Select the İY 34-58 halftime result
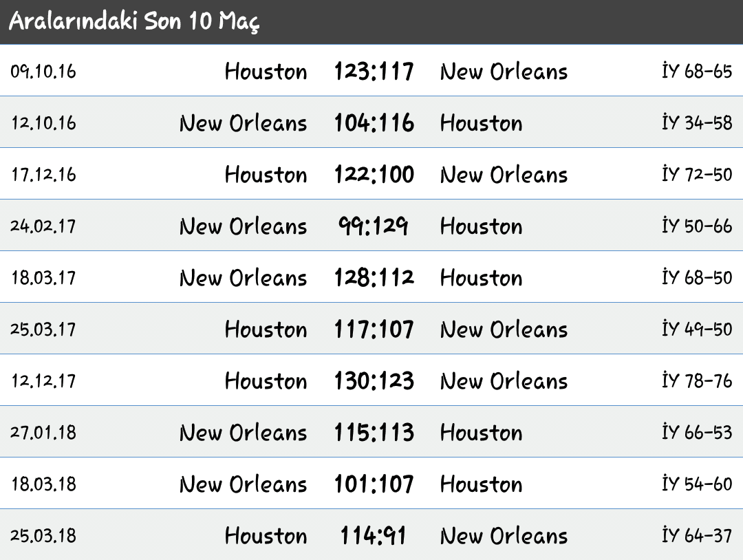This screenshot has height=560, width=743. [x=697, y=122]
